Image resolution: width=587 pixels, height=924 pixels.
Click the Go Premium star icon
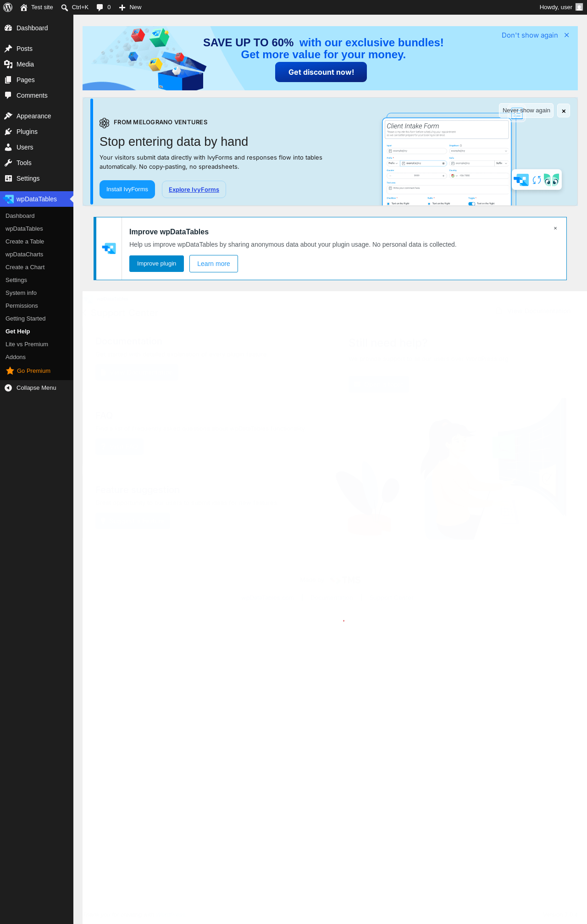click(10, 371)
